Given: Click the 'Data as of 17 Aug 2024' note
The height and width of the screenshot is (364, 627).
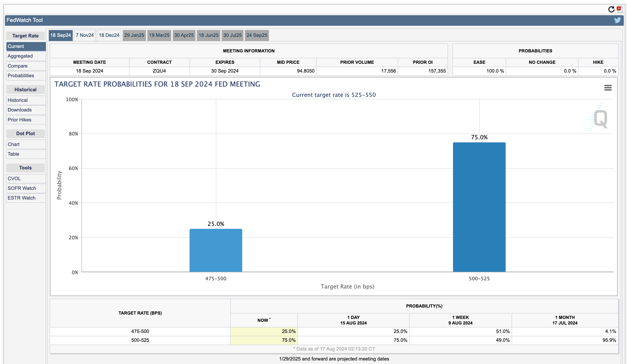Looking at the screenshot, I should point(334,349).
